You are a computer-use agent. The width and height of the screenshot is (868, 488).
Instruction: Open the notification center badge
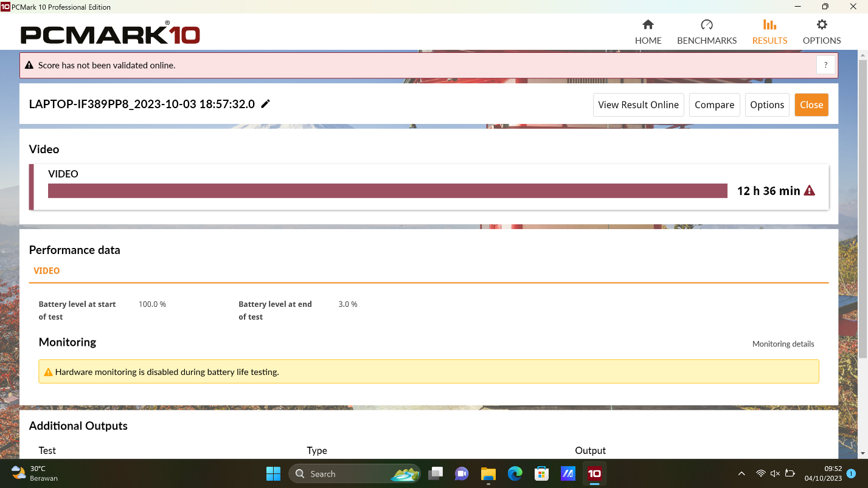[x=851, y=473]
